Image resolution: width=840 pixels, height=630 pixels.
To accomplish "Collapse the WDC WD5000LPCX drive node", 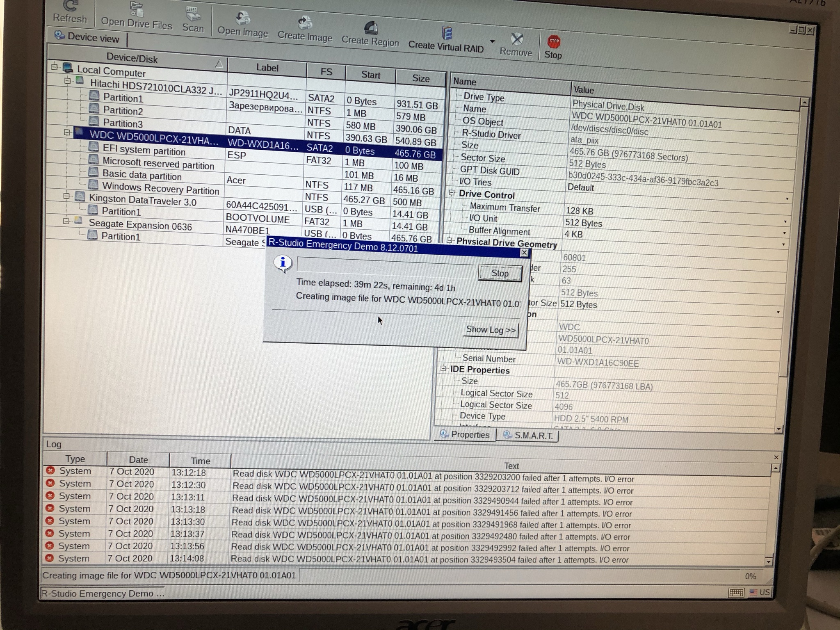I will pos(67,132).
